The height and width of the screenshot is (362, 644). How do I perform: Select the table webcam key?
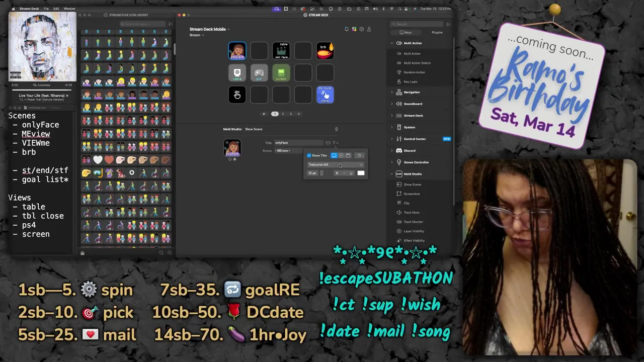click(x=237, y=73)
